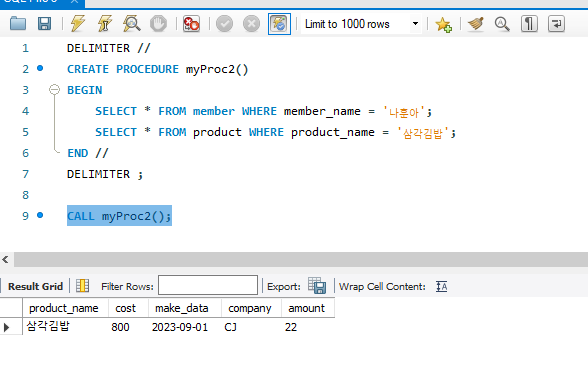The image size is (588, 369).
Task: Beautify the SQL script with broom icon
Action: [x=476, y=24]
